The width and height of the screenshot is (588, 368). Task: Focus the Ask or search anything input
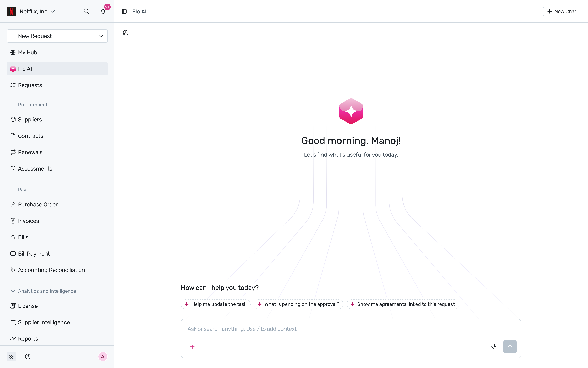tap(351, 329)
